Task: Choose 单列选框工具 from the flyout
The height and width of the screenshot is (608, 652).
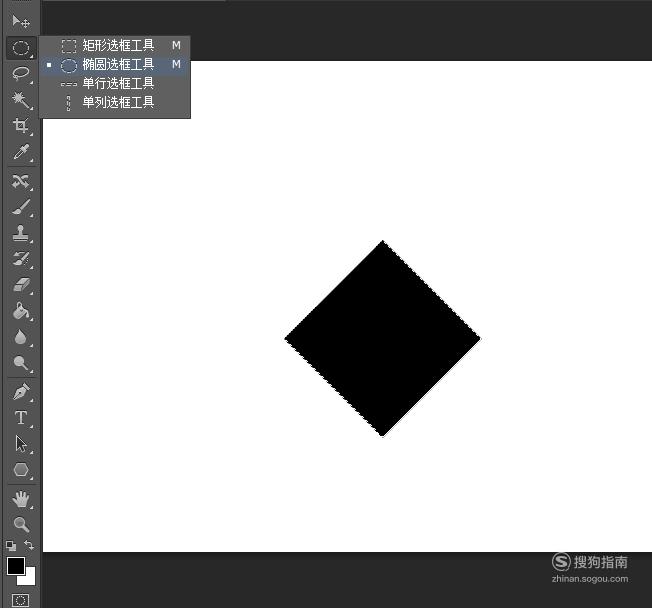Action: point(115,102)
